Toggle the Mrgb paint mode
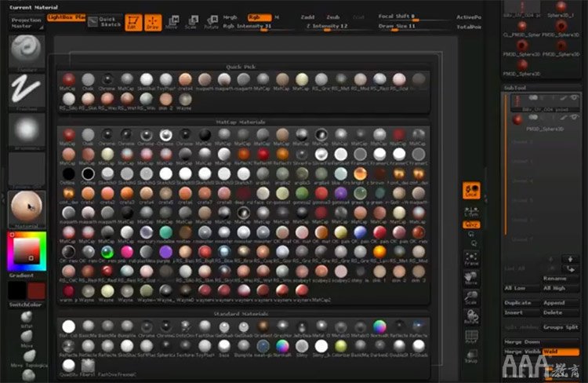Screen dimensions: 588x383 230,17
